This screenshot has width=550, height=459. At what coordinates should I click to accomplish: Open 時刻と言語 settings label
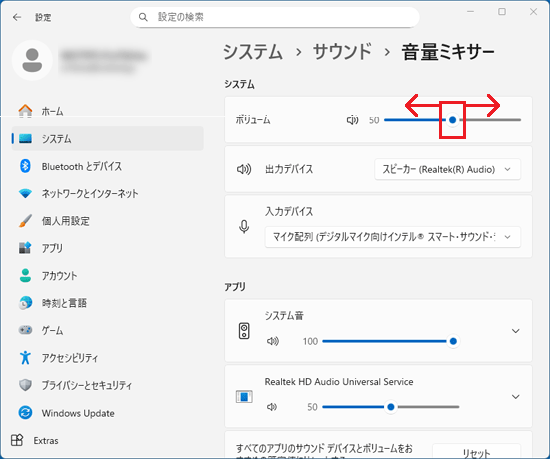pyautogui.click(x=64, y=303)
